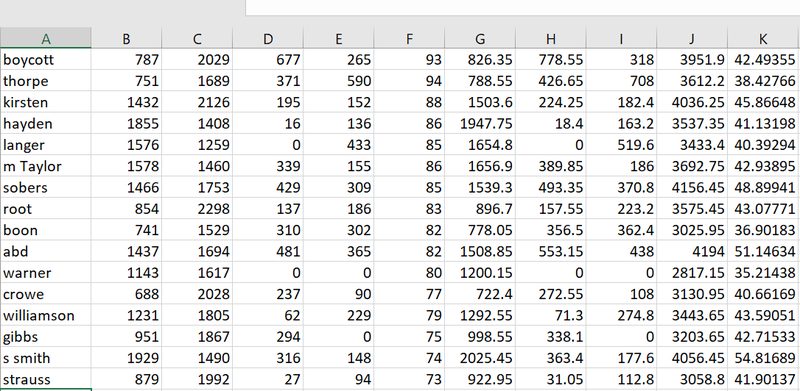Select the cell containing 'warner'

tap(46, 273)
